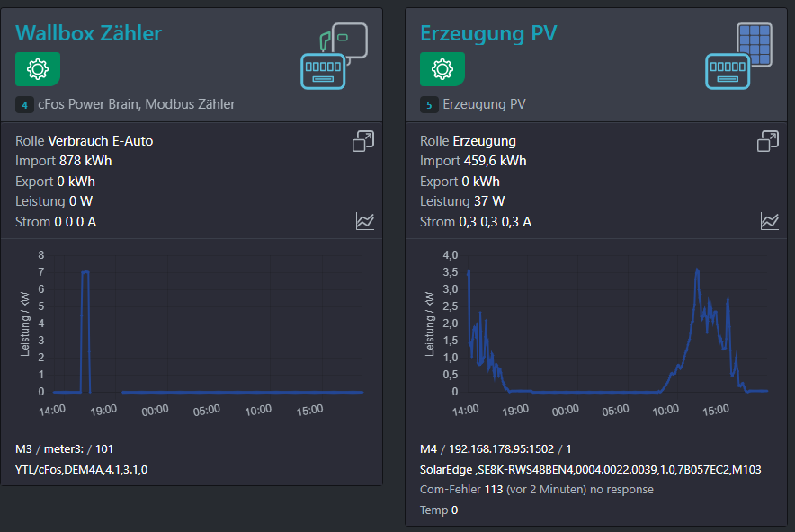The width and height of the screenshot is (795, 532).
Task: Click the Com-Fehler 113 no response message
Action: (x=536, y=490)
